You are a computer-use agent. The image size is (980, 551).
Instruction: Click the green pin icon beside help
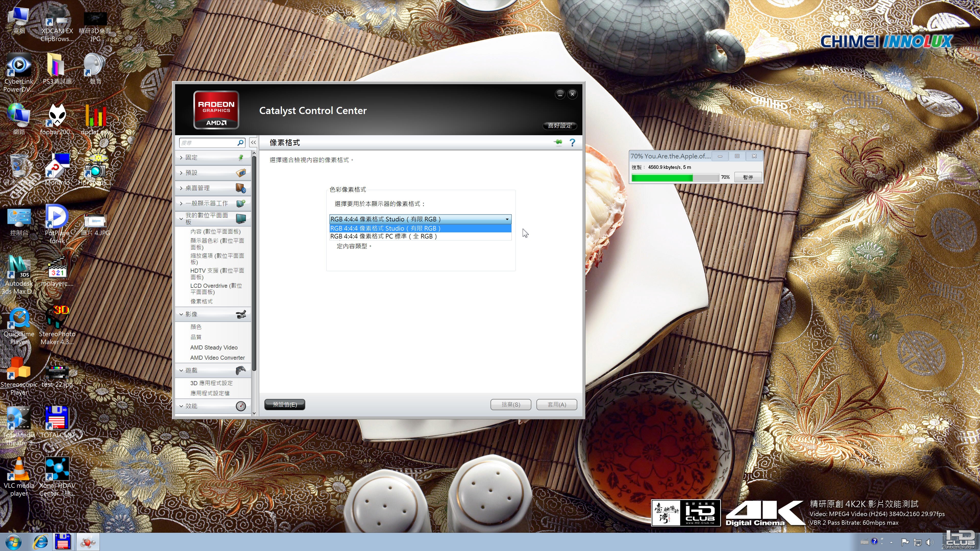tap(558, 143)
